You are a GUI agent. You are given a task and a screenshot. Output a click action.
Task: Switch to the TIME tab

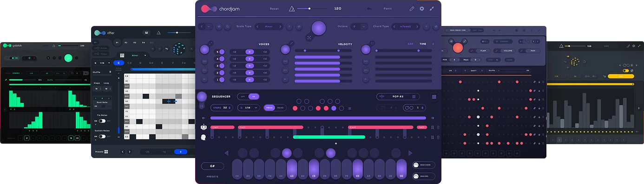tap(423, 44)
